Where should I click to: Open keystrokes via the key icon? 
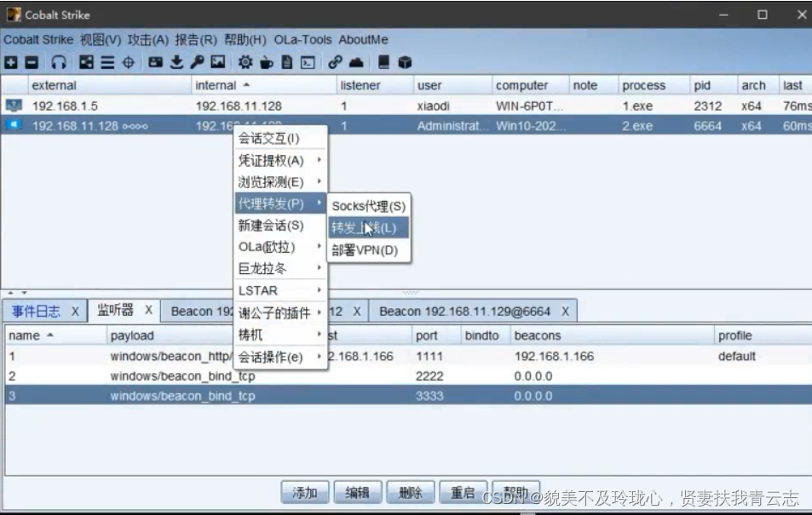tap(198, 63)
